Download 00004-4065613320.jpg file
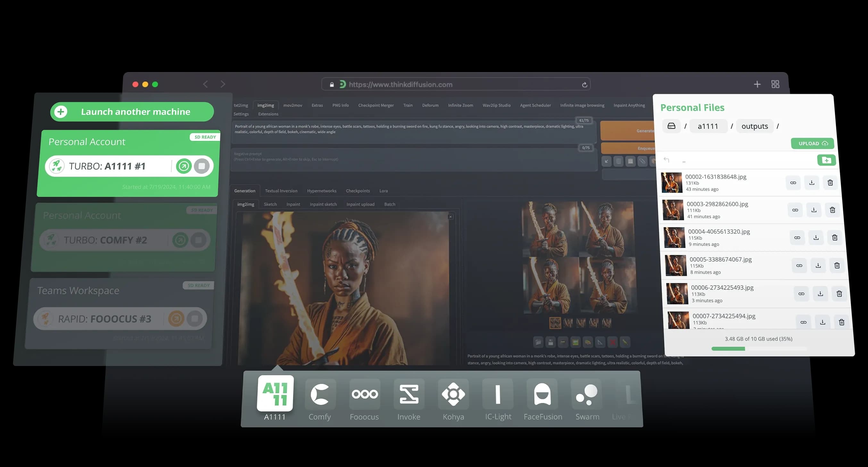 [x=816, y=238]
